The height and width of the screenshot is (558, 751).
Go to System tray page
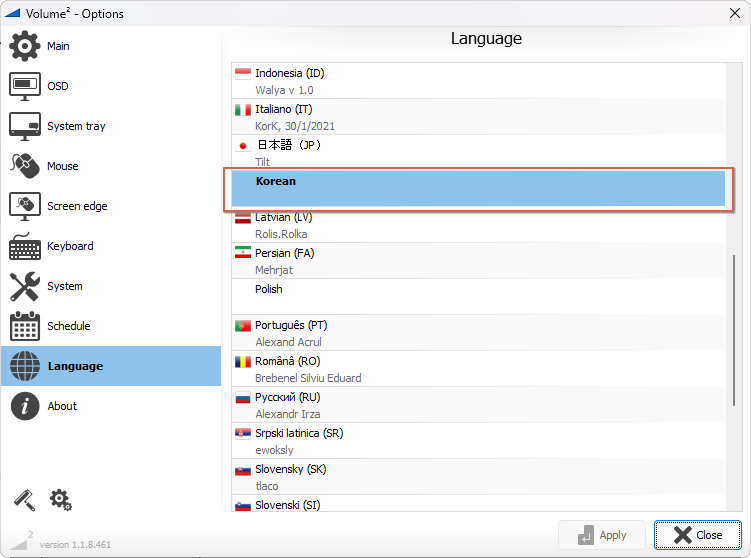[111, 126]
